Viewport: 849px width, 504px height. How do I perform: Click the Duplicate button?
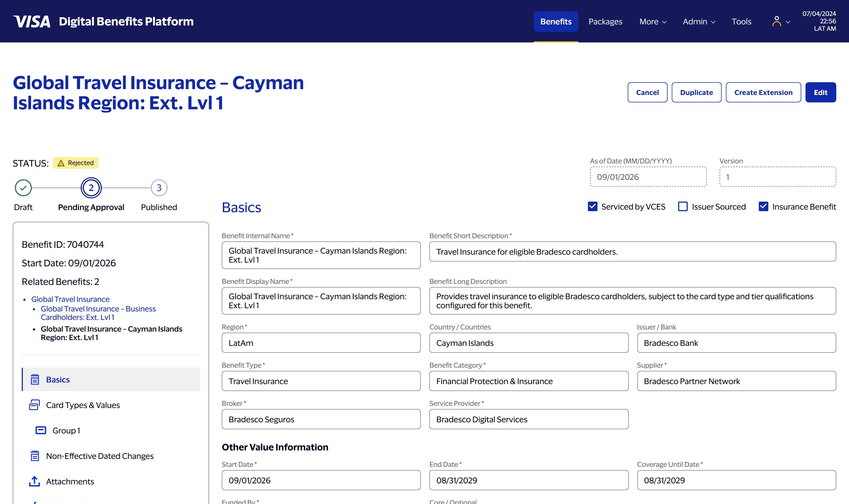click(x=696, y=92)
